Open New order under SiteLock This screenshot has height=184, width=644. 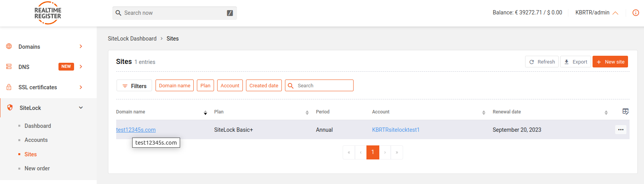click(37, 168)
